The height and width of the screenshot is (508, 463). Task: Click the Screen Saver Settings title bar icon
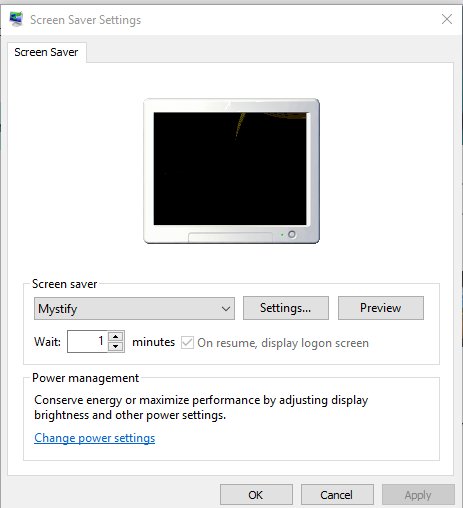tap(16, 19)
